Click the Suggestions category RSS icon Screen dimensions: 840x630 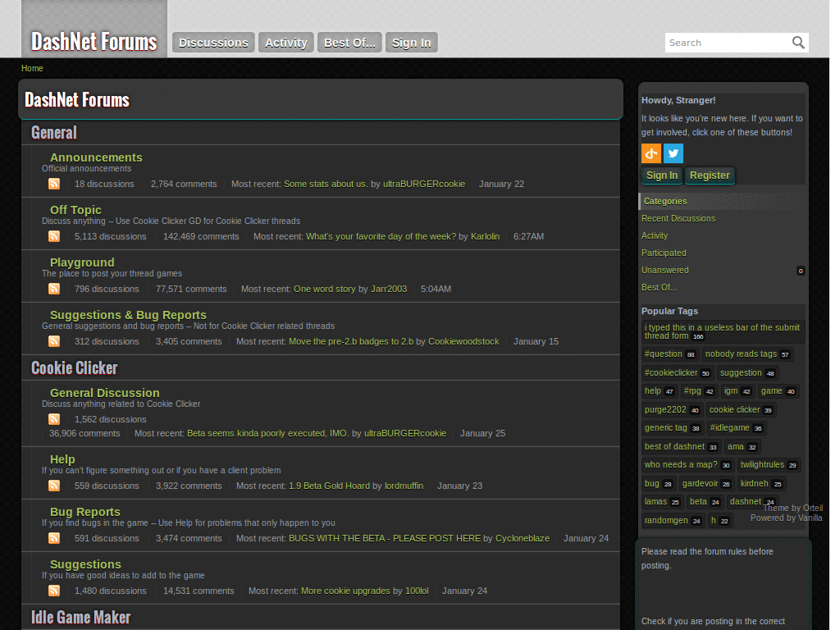54,590
